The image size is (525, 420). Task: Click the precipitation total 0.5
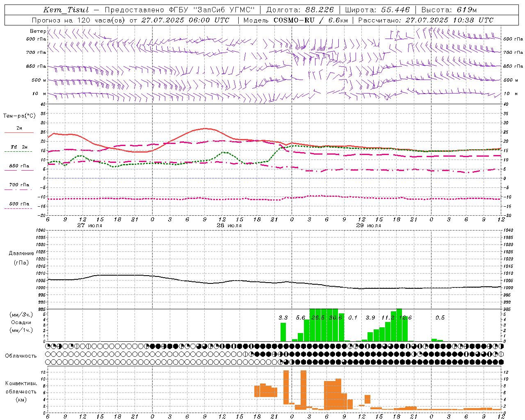440,318
